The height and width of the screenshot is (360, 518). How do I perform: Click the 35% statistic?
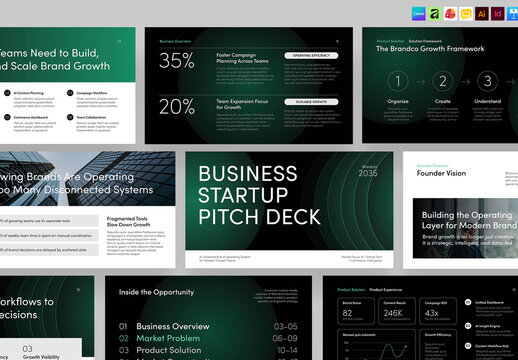tap(177, 61)
